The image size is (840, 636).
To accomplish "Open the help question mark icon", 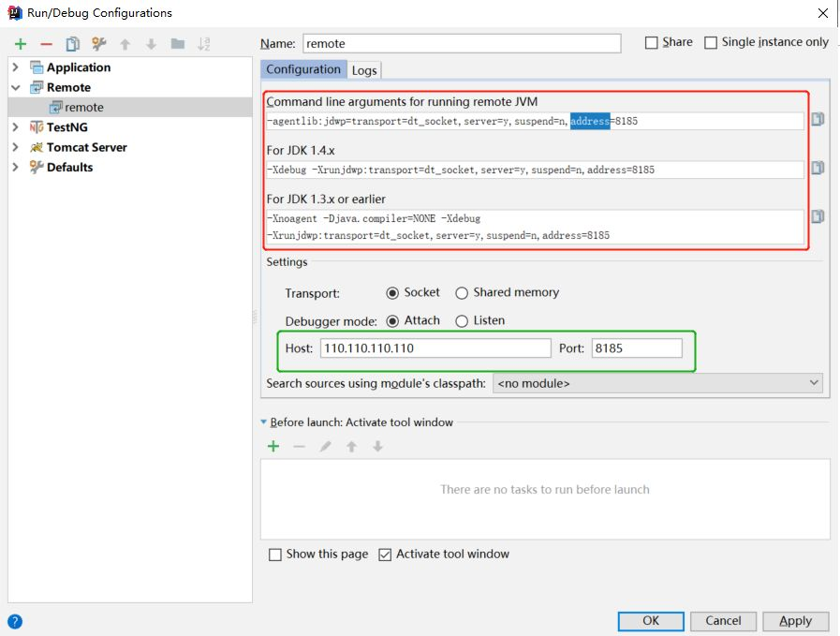I will [x=15, y=622].
